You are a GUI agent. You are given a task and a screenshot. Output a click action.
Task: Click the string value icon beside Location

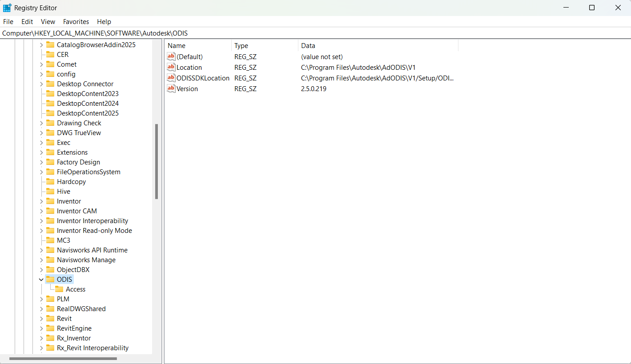(171, 67)
